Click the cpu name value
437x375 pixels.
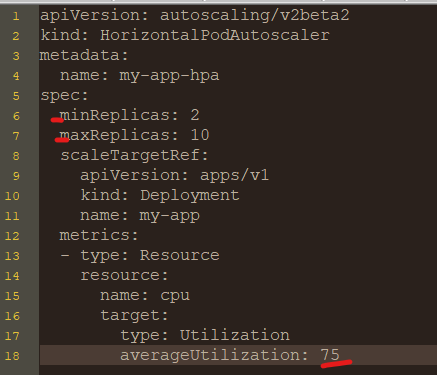click(x=175, y=296)
